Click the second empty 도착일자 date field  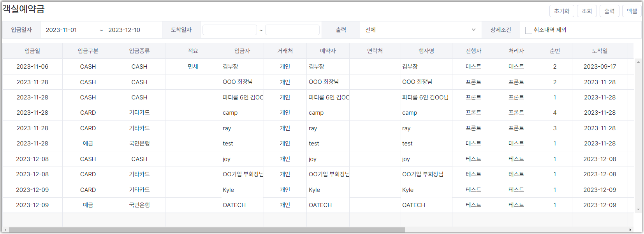tap(292, 30)
